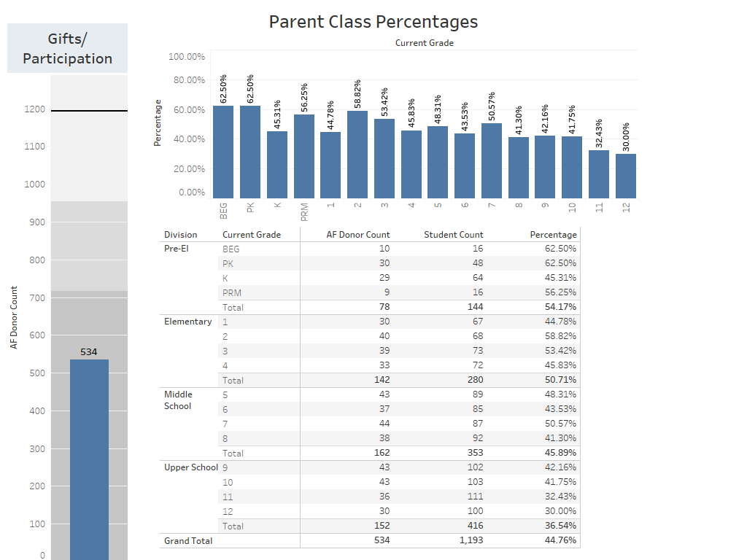
Task: Click the grade 12 bar labeled 30.00%
Action: (x=626, y=176)
